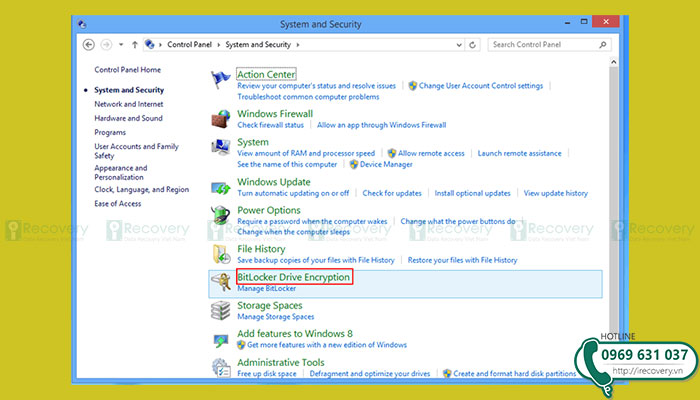Click Manage Storage Spaces
This screenshot has height=400, width=700.
point(275,317)
